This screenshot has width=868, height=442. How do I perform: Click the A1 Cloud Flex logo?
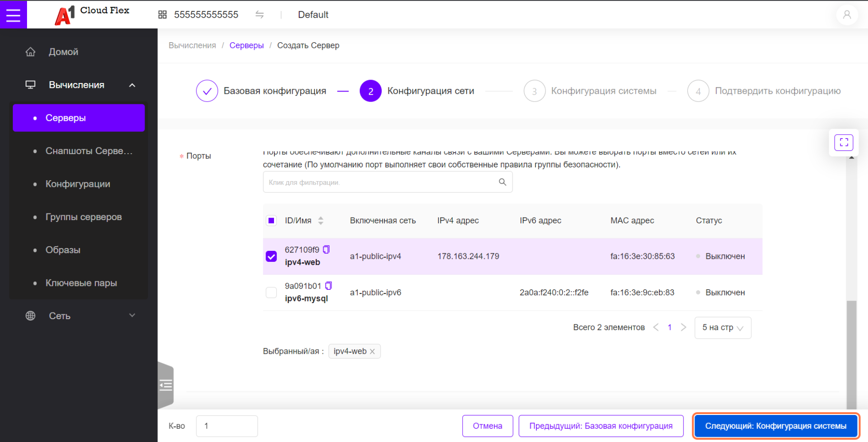coord(92,15)
